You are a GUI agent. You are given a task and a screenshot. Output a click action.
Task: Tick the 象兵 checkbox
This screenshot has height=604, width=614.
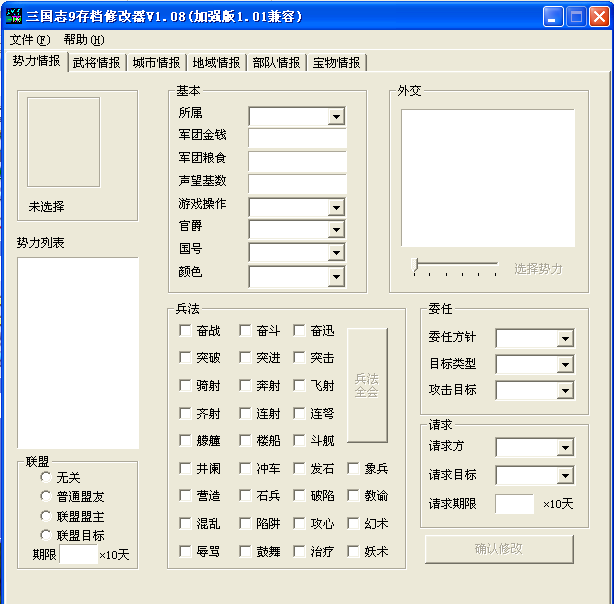point(353,468)
